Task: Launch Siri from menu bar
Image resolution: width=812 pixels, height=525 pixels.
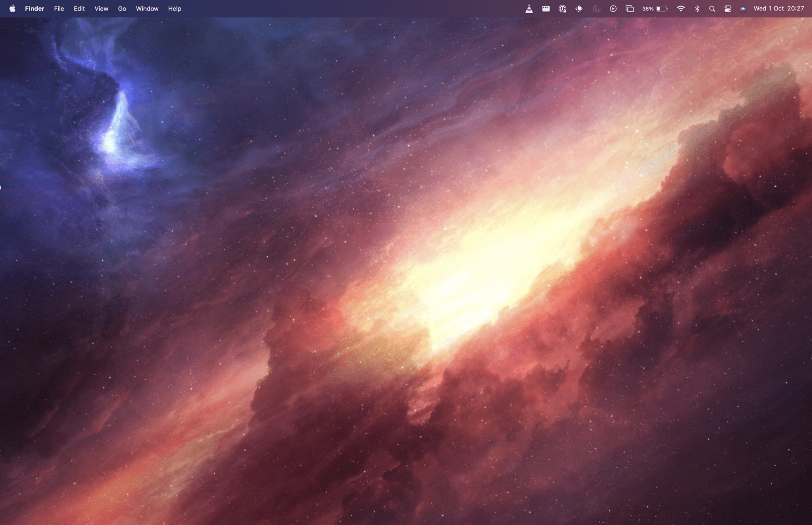Action: pos(743,9)
